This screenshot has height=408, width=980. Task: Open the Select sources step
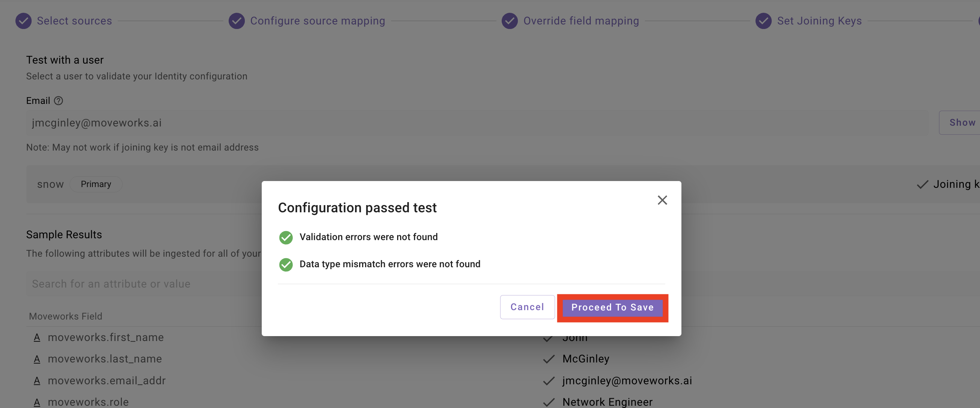pyautogui.click(x=74, y=21)
